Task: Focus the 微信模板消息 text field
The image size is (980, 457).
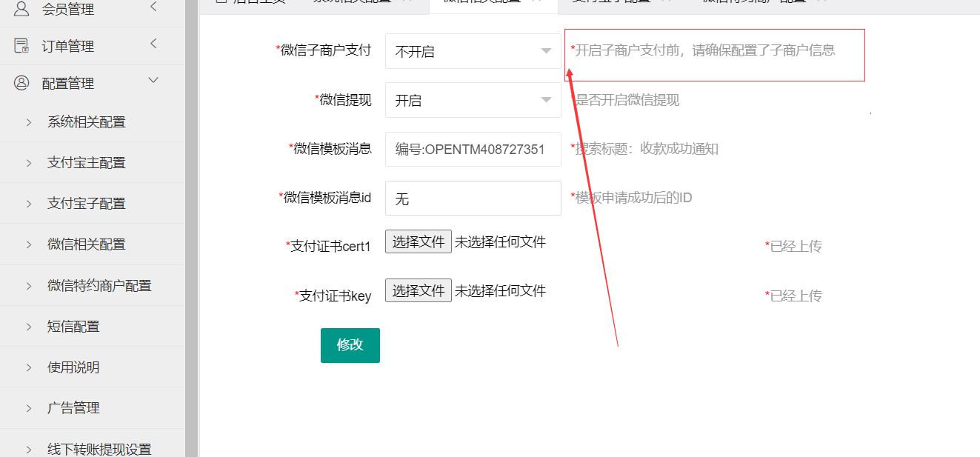Action: (473, 149)
